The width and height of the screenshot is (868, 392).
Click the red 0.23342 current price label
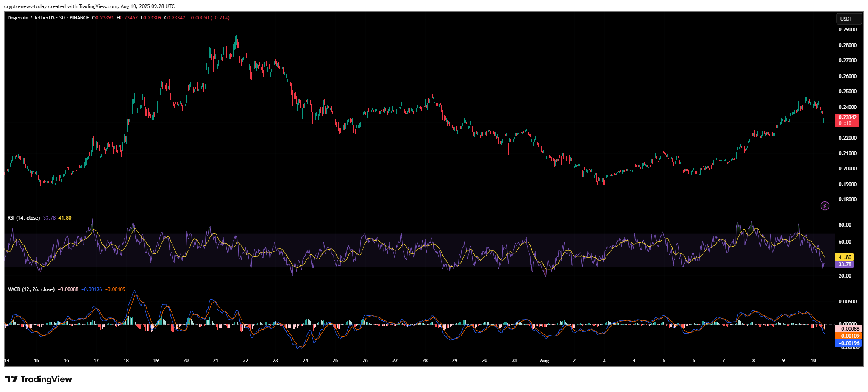(x=847, y=117)
